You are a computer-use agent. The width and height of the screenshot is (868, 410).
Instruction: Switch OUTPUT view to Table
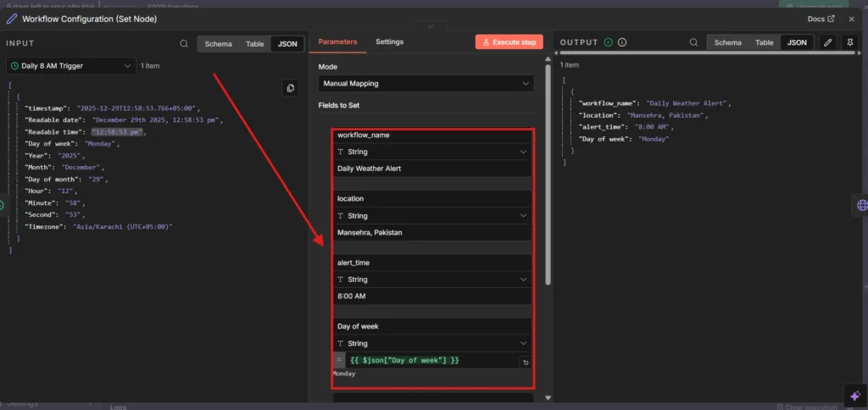point(764,42)
